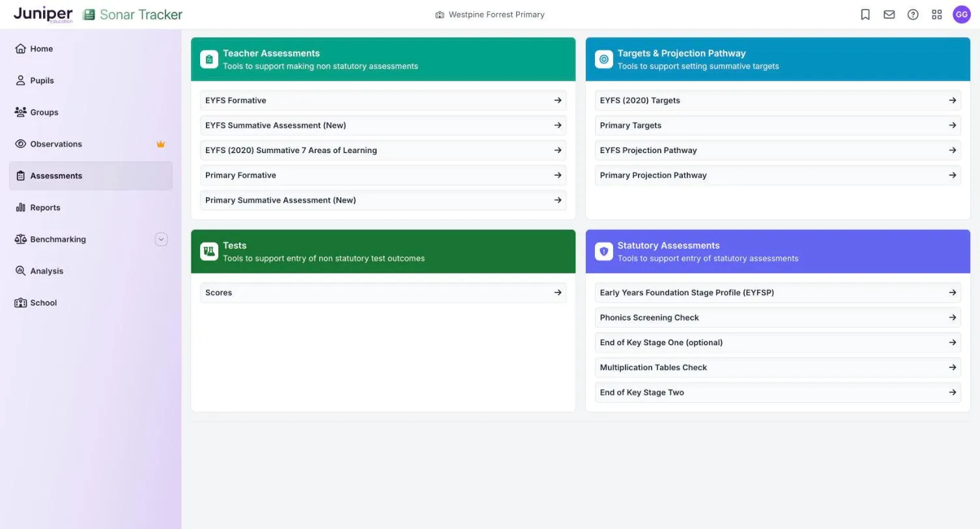Open the apps grid icon
Viewport: 980px width, 529px height.
coord(937,14)
